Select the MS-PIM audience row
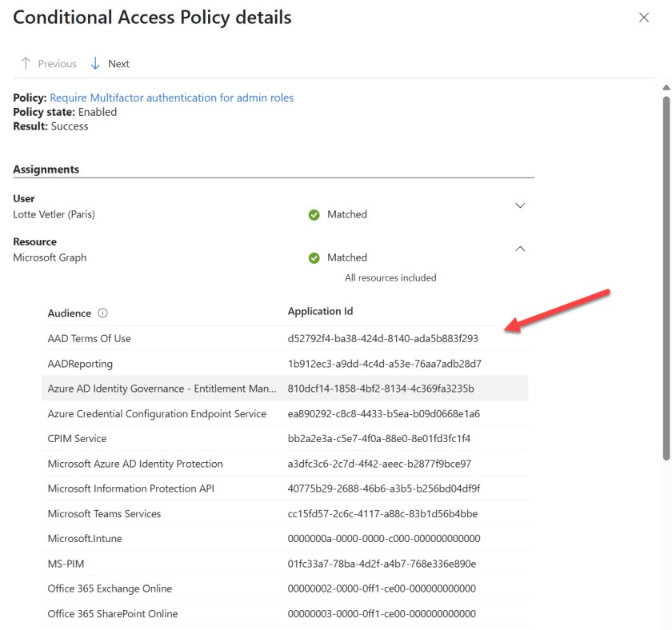Screen dimensions: 672x630 coord(285,564)
